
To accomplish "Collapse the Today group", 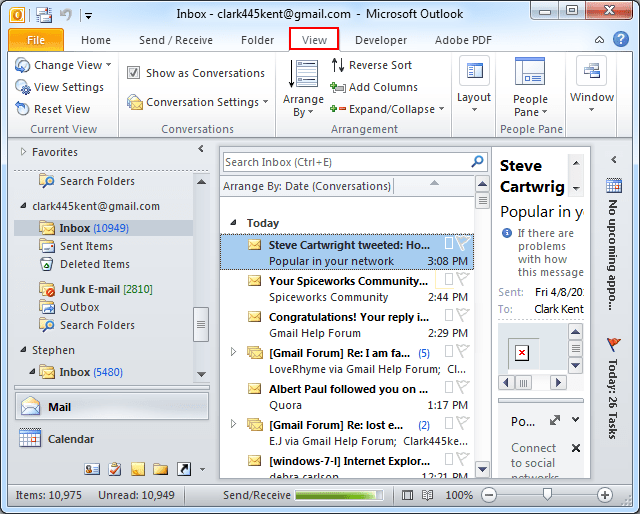I will 233,223.
